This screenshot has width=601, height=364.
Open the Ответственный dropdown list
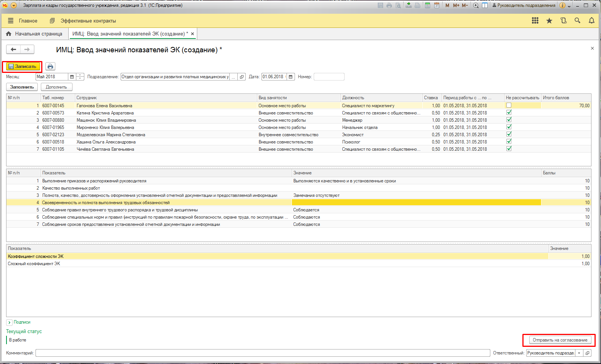[x=579, y=353]
